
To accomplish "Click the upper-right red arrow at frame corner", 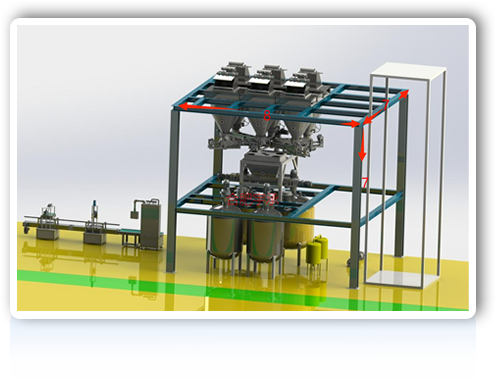I will (403, 94).
